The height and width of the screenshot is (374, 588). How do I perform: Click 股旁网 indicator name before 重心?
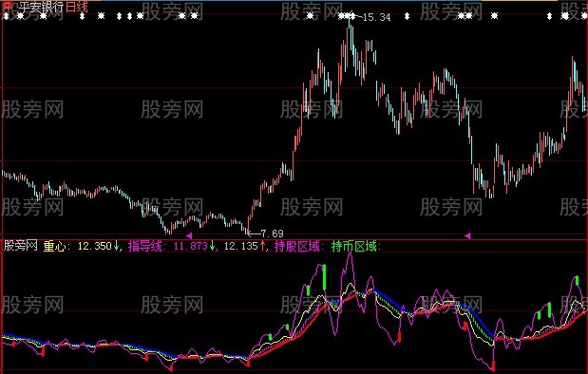coord(21,246)
